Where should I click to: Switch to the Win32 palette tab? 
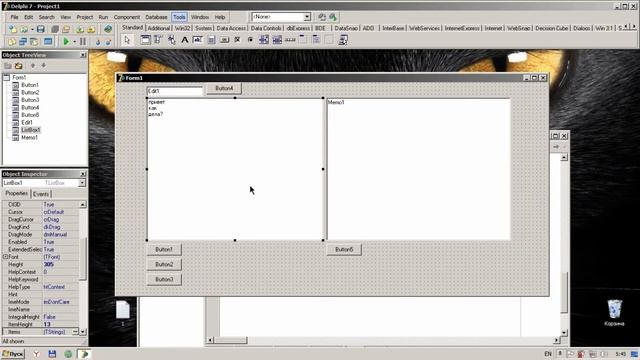(182, 28)
